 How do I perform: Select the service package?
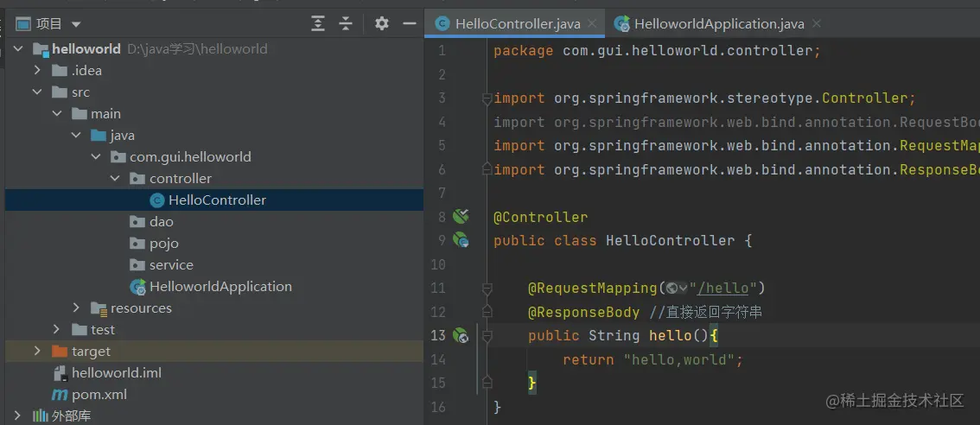pyautogui.click(x=171, y=265)
